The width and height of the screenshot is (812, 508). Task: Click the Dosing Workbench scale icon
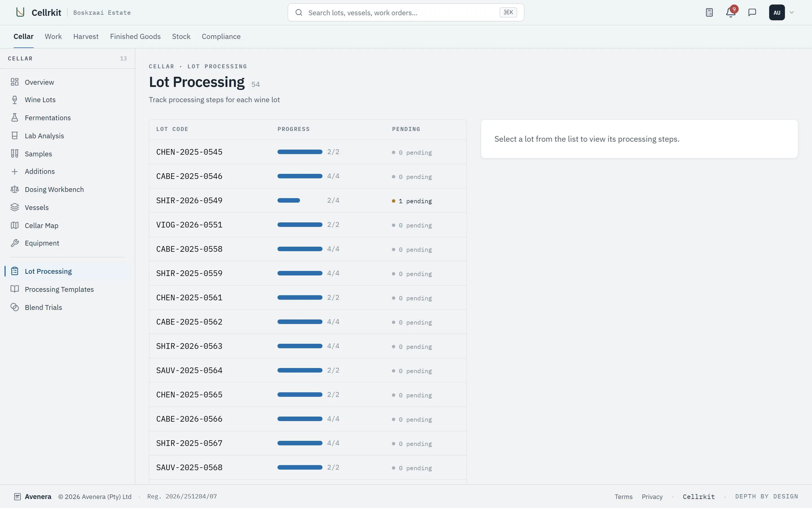pyautogui.click(x=14, y=189)
